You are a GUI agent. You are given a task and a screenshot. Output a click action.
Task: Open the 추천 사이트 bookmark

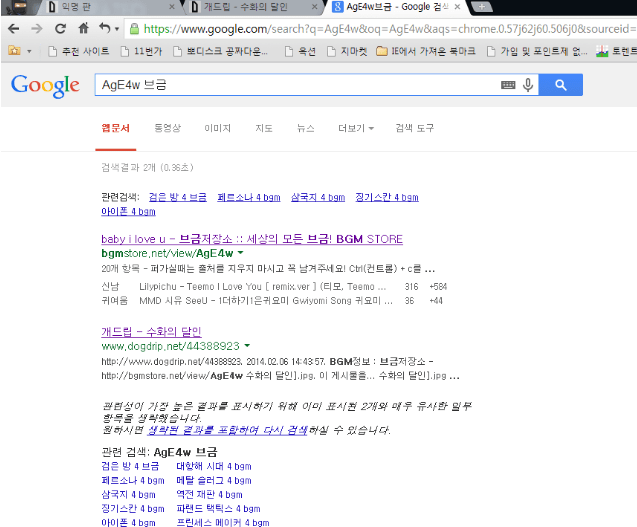78,51
